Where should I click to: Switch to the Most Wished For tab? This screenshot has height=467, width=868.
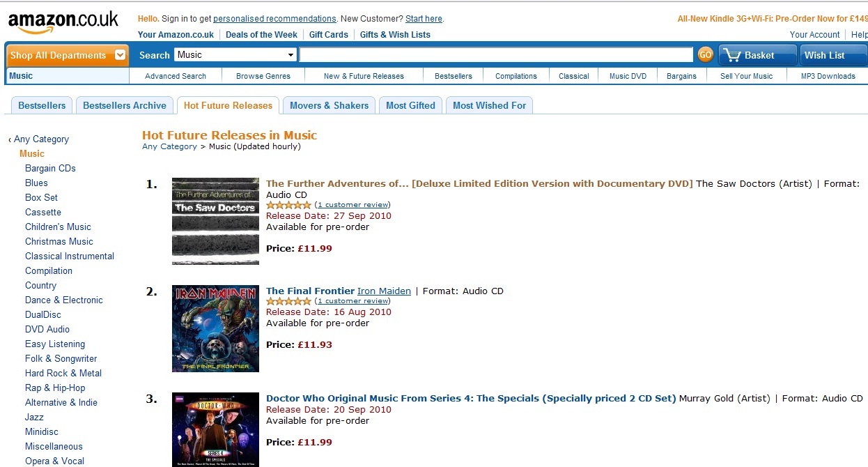pyautogui.click(x=489, y=105)
